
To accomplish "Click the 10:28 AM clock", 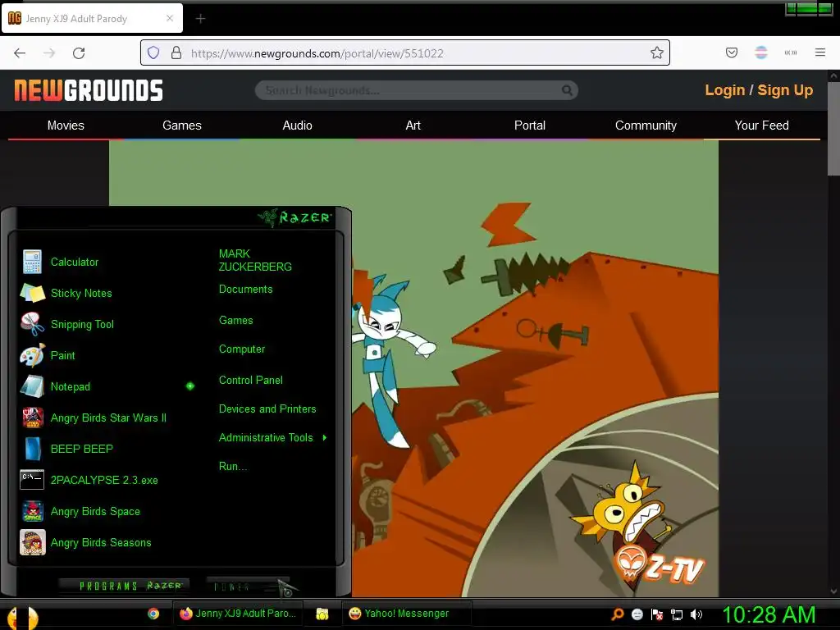I will 769,614.
